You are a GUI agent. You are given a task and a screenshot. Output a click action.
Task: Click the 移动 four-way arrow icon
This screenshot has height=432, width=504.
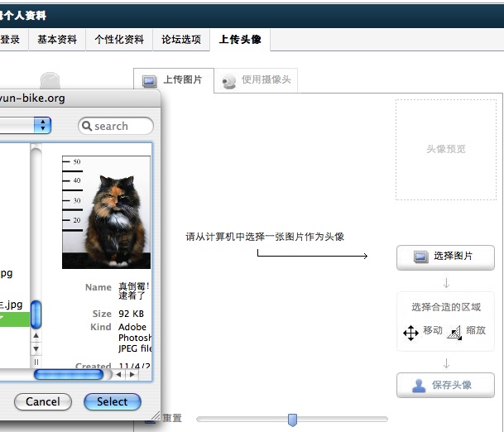pos(410,333)
